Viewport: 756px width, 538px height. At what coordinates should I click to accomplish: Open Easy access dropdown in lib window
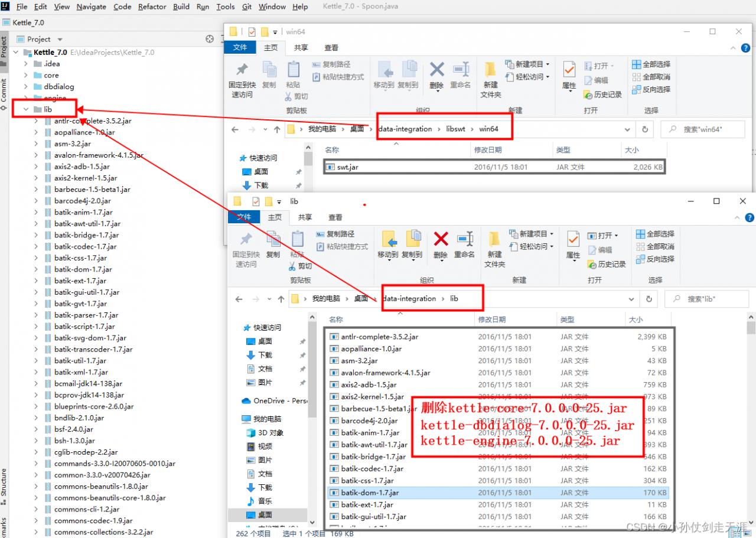pyautogui.click(x=532, y=246)
